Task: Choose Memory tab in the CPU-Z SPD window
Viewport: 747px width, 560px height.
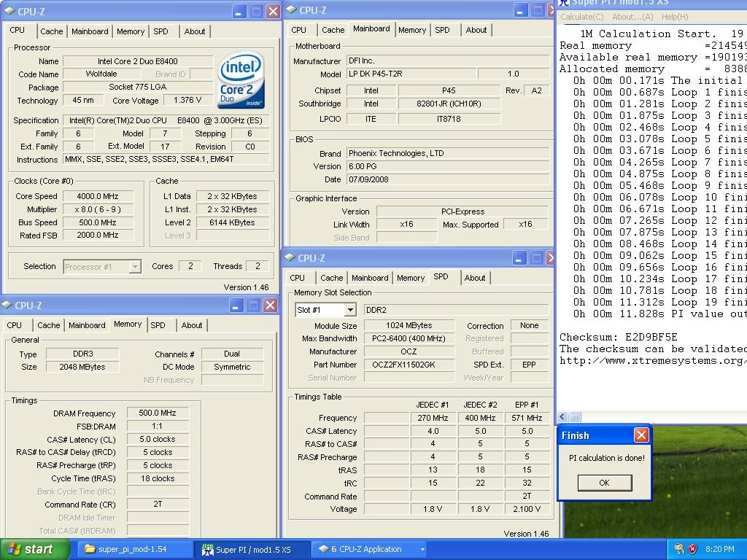Action: pyautogui.click(x=411, y=278)
